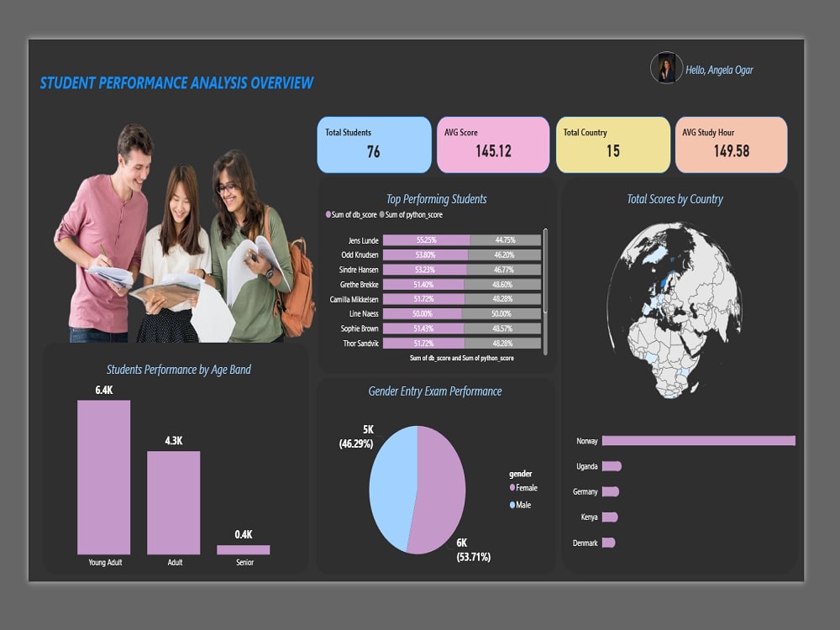The height and width of the screenshot is (630, 840).
Task: Click the name Camilla Mikkelsen
Action: [354, 300]
